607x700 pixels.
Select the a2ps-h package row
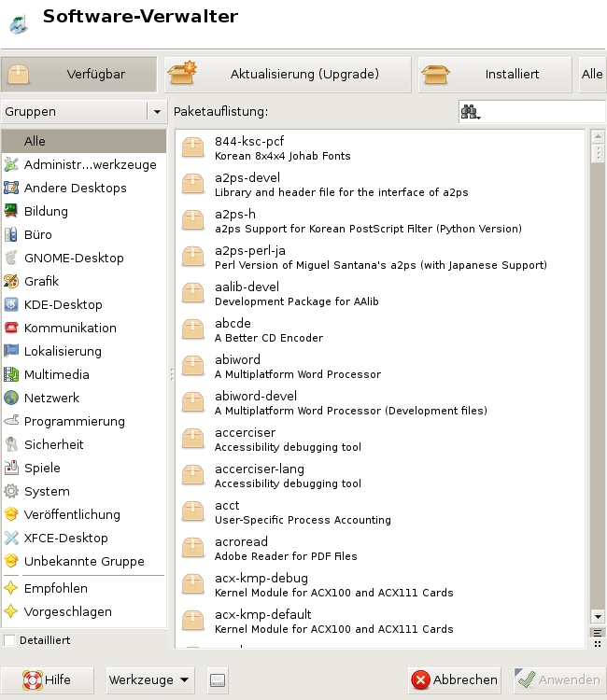(380, 221)
